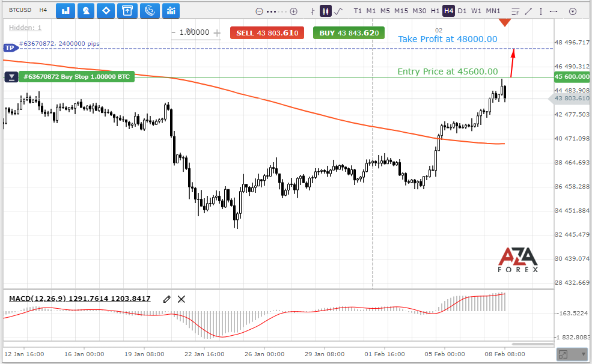Select the Fibonacci retracement drawing tool
The image size is (592, 364).
515,11
